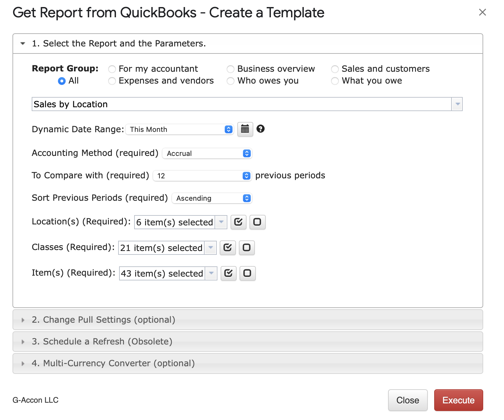
Task: Open the Locations 6 item(s) selected list
Action: (181, 222)
